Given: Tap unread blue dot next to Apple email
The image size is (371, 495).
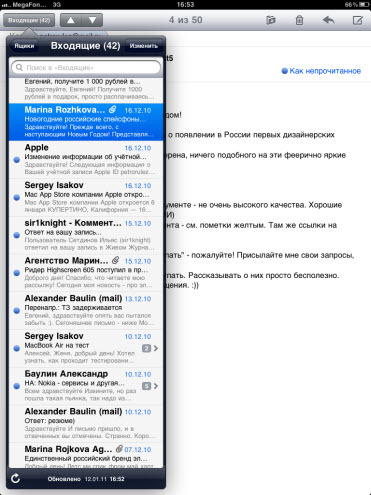Looking at the screenshot, I should click(x=16, y=160).
